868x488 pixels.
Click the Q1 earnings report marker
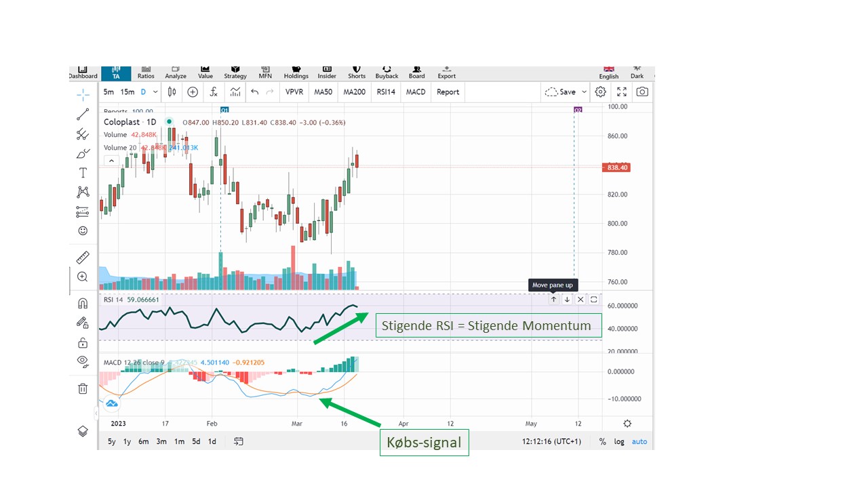(224, 109)
